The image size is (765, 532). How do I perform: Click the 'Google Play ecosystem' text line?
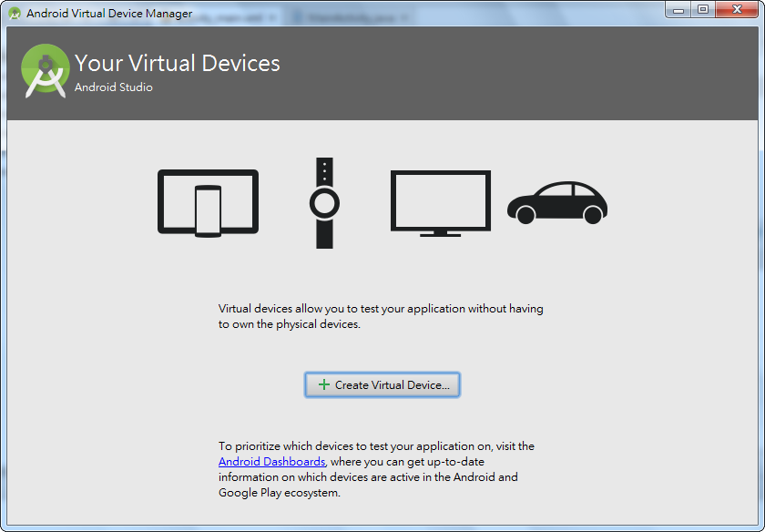(x=279, y=493)
